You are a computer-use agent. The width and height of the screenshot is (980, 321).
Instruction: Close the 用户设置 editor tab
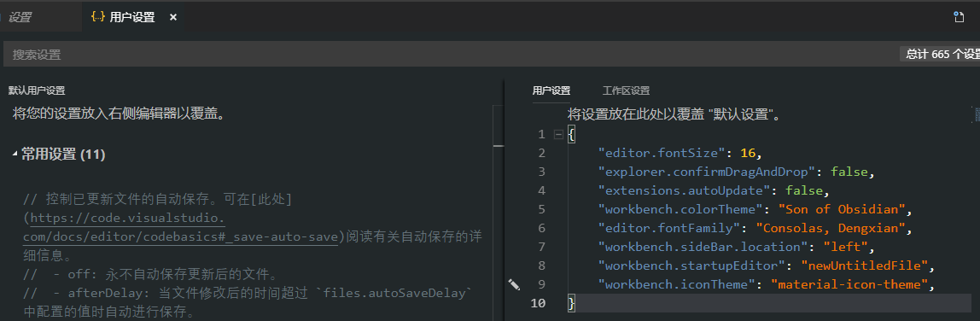click(173, 17)
